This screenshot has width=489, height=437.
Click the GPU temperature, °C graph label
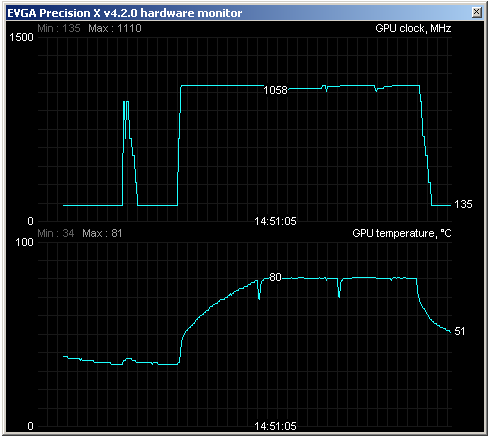[x=402, y=233]
